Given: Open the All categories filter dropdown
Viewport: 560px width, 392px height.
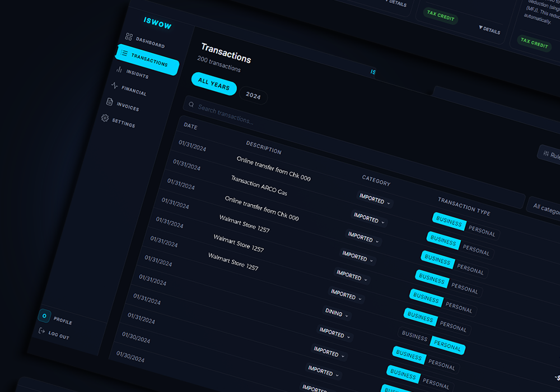Looking at the screenshot, I should (544, 207).
